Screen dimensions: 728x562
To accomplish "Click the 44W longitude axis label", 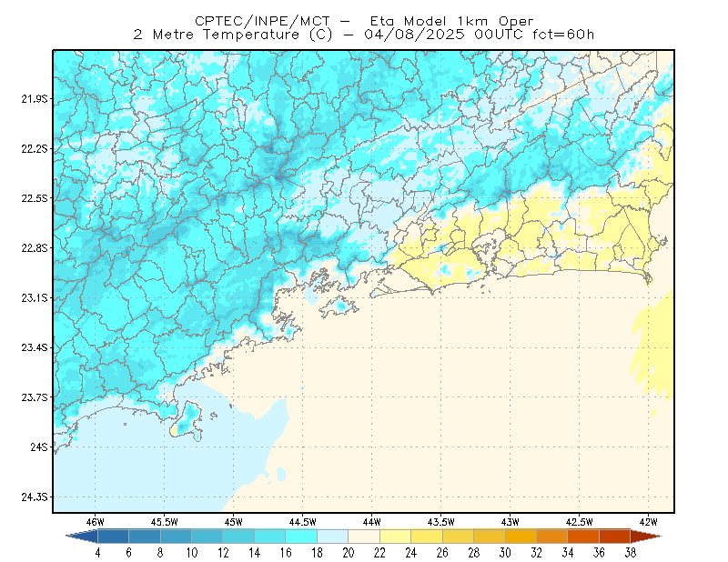I will tap(371, 522).
